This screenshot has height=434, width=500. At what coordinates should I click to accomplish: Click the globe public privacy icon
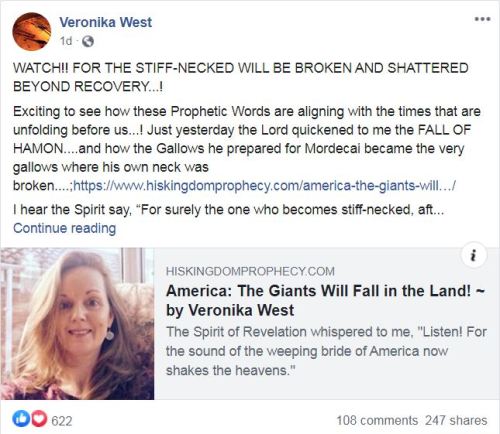pyautogui.click(x=88, y=41)
